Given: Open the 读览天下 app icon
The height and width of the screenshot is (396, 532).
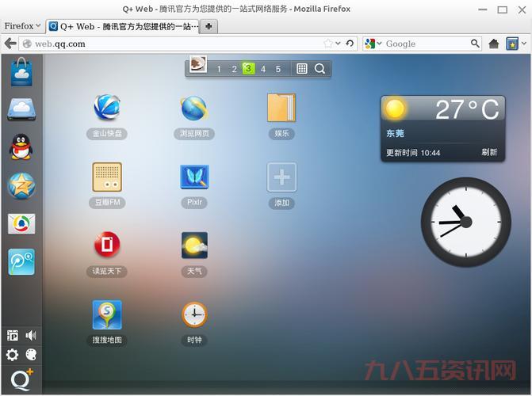Looking at the screenshot, I should coord(107,246).
